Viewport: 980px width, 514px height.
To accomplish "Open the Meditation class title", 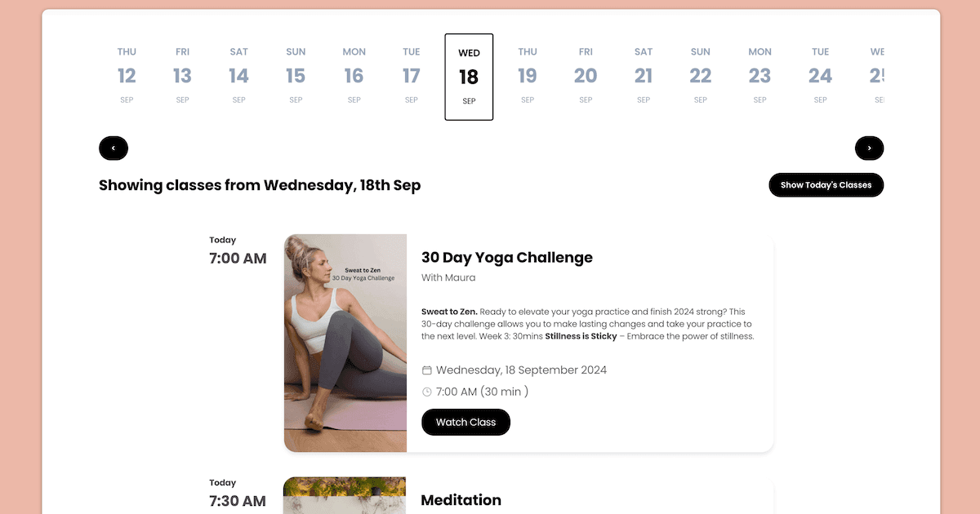I will (461, 500).
